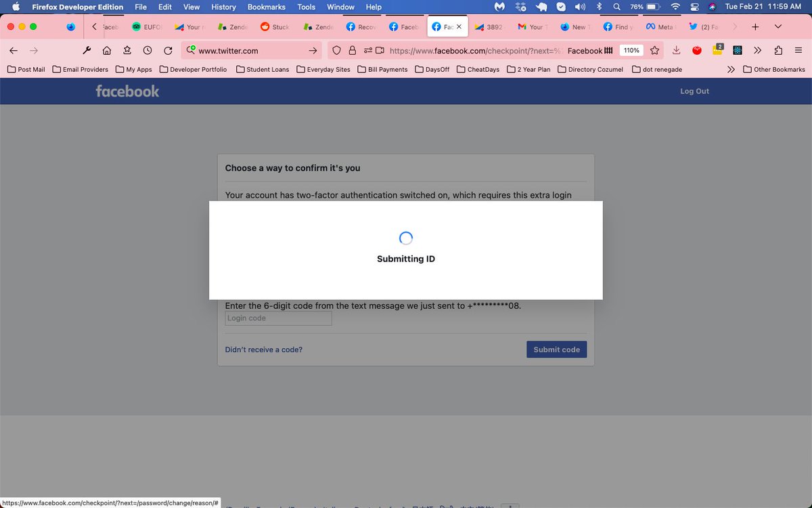This screenshot has height=508, width=812.
Task: Open the Everyday Sites bookmarks folder
Action: (323, 69)
